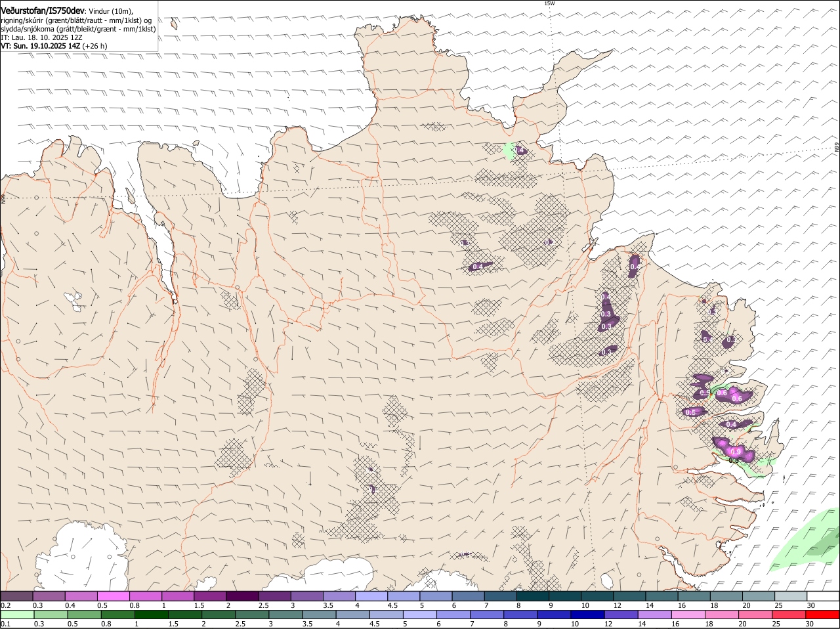Click the 0.1 label in the lower legend

click(x=5, y=624)
